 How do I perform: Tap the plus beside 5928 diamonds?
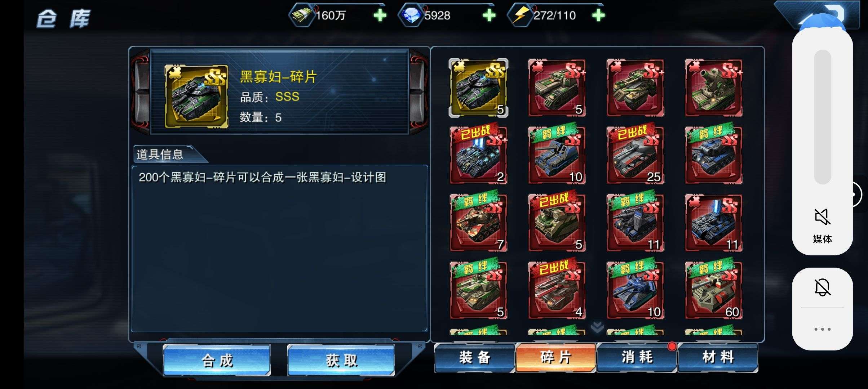click(x=489, y=15)
